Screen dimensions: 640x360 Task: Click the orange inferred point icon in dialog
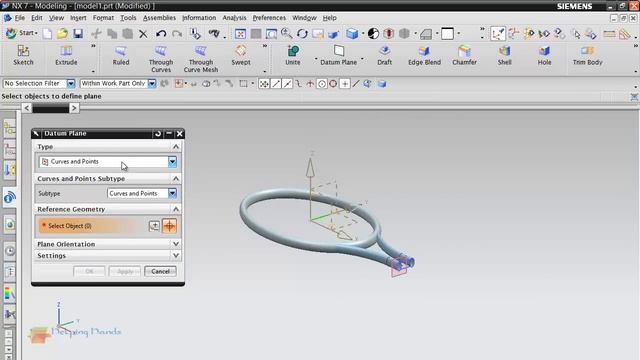pyautogui.click(x=169, y=226)
